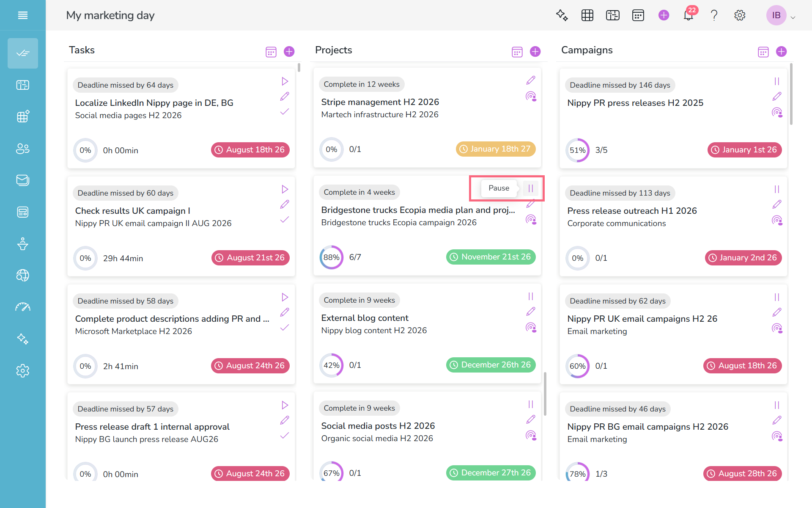Open target icon on Stripe management project
Screen dimensions: 812x508
531,96
